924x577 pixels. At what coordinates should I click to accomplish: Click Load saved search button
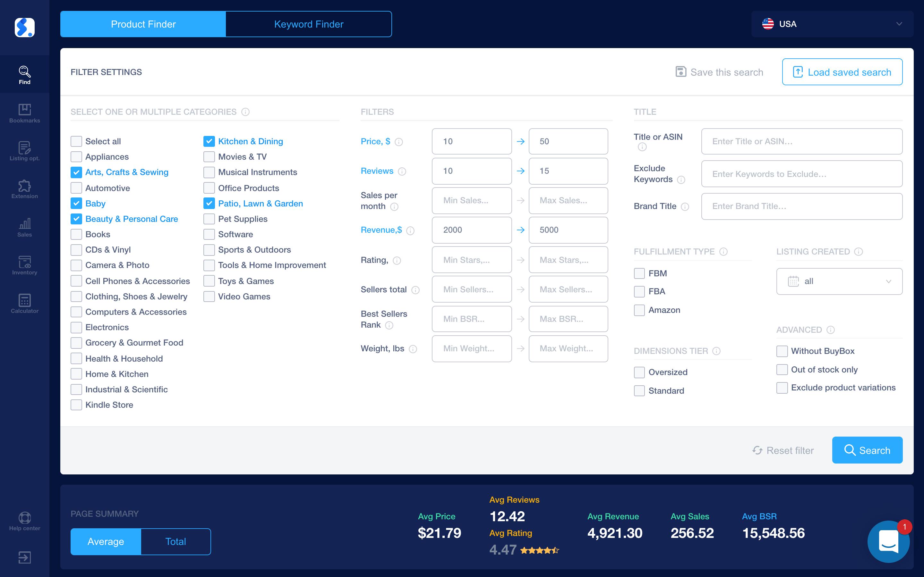pyautogui.click(x=842, y=72)
